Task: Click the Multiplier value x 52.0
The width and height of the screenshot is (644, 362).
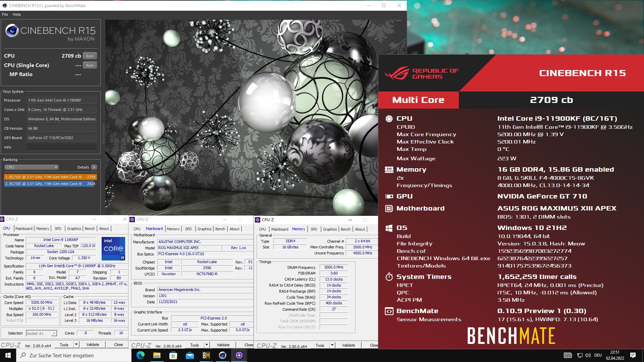Action: pos(42,308)
